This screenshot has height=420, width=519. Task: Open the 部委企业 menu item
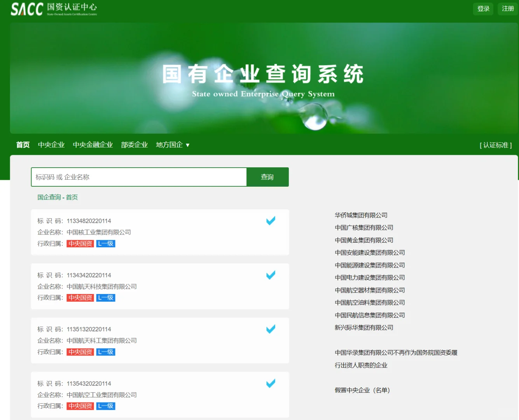pyautogui.click(x=135, y=145)
